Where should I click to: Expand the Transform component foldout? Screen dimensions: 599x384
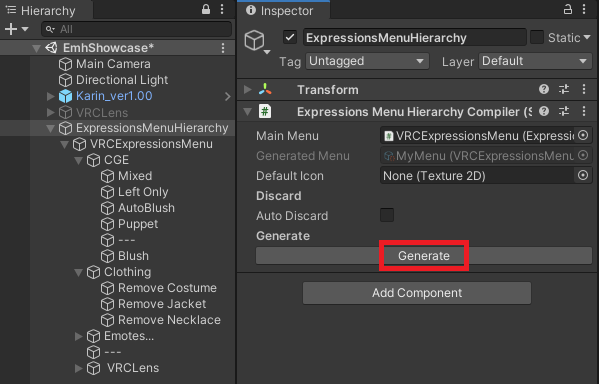tap(248, 89)
